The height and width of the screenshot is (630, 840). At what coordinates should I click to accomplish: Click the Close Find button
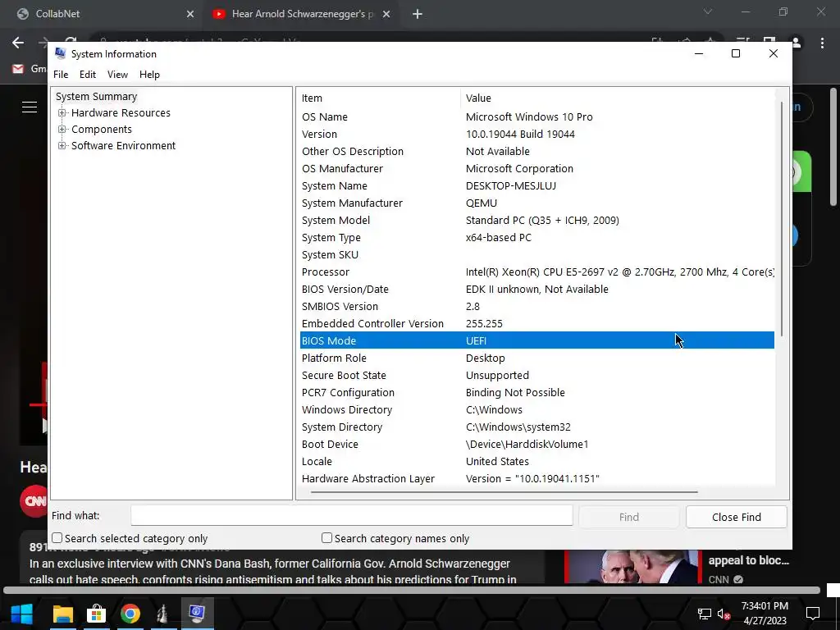[x=736, y=517]
